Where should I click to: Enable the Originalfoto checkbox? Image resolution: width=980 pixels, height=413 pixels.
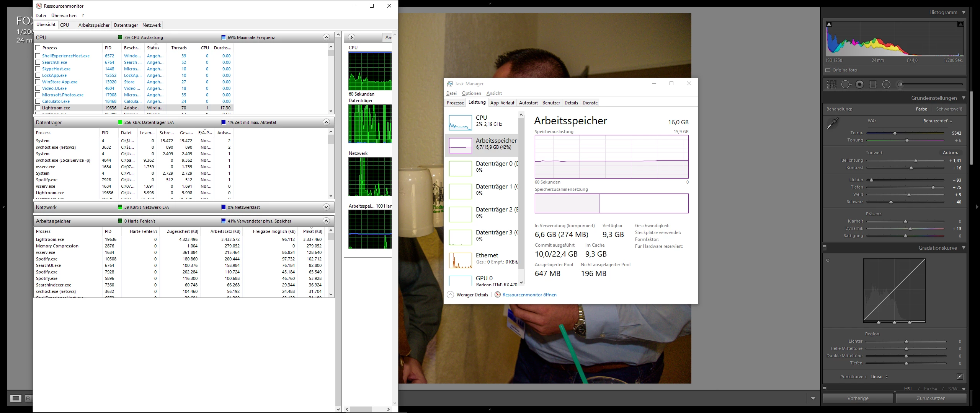click(828, 70)
